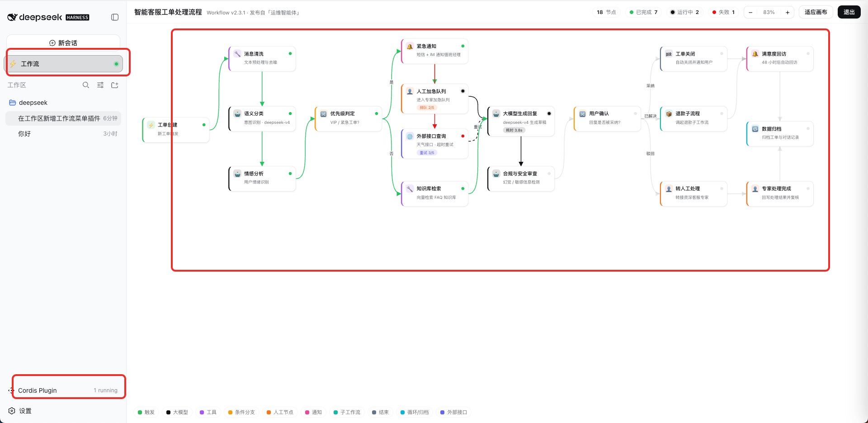The height and width of the screenshot is (423, 868).
Task: Click the wrench icon on 知识库检索 node
Action: (410, 188)
